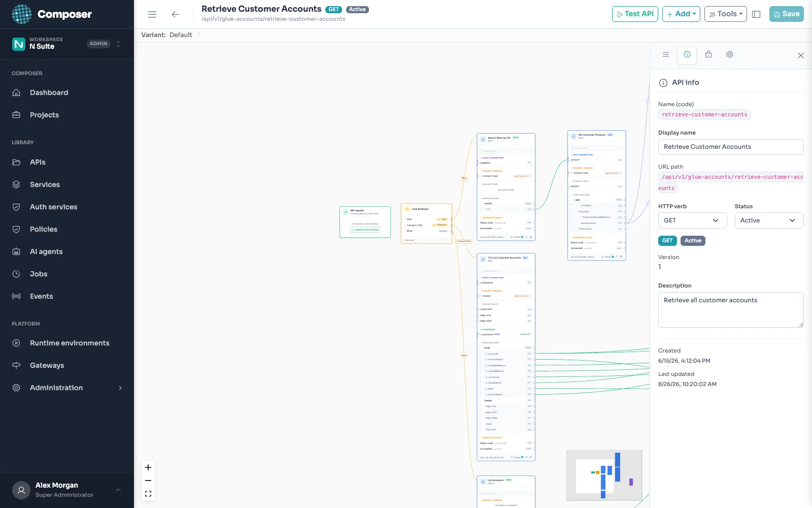Click the back arrow icon
This screenshot has height=508, width=812.
coord(176,14)
